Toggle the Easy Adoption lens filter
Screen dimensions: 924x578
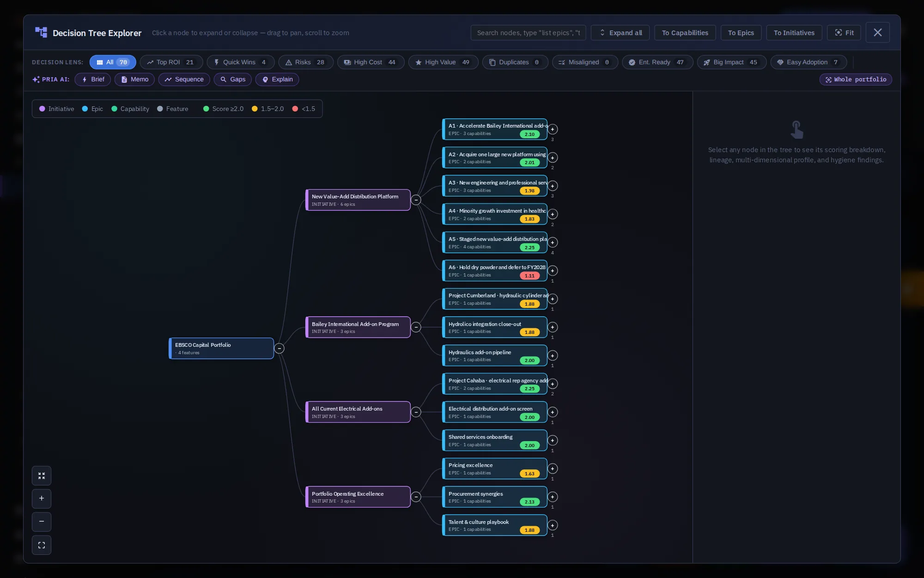coord(808,62)
